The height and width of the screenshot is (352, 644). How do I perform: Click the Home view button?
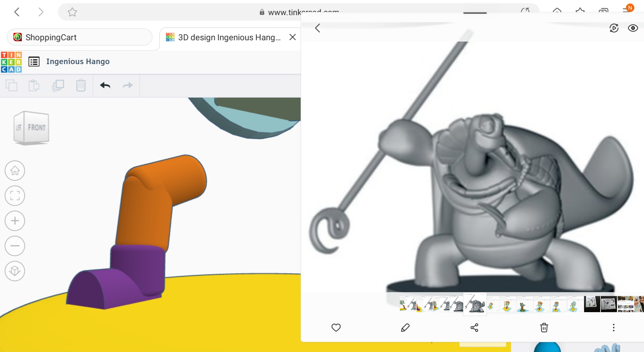pyautogui.click(x=15, y=170)
